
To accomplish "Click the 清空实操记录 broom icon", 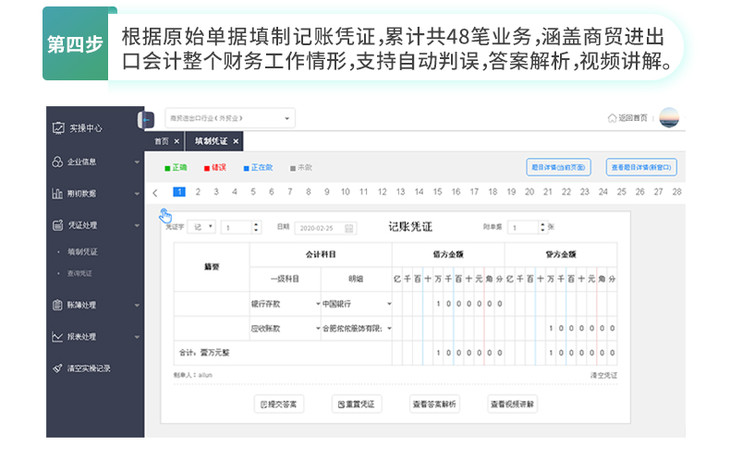I will pos(59,368).
